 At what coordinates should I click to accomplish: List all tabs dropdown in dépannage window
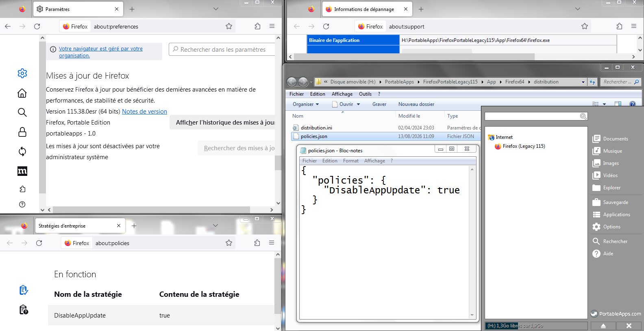click(x=578, y=9)
